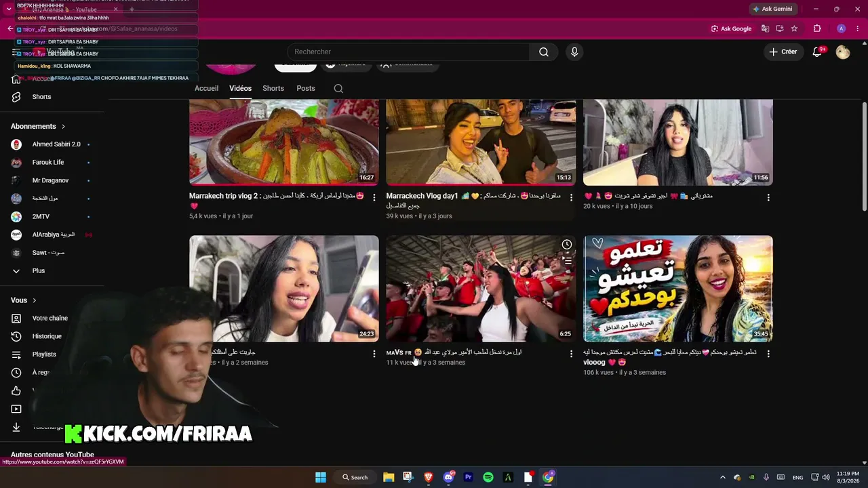The height and width of the screenshot is (488, 868).
Task: Open Brave browser from taskbar
Action: pyautogui.click(x=429, y=477)
